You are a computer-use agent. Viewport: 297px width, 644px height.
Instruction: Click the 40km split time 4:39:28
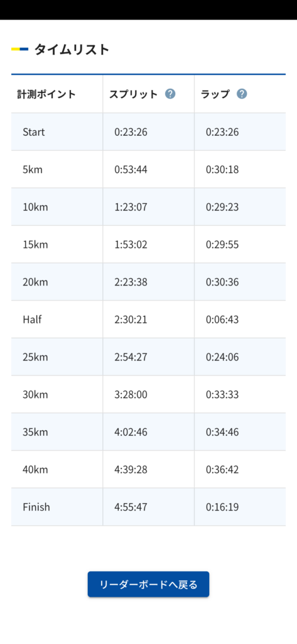131,469
